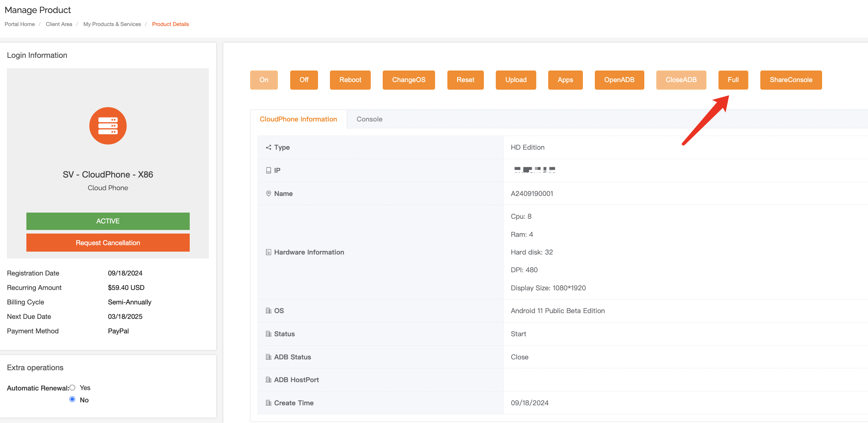Open the ShareConsole option
The height and width of the screenshot is (423, 868).
point(791,80)
